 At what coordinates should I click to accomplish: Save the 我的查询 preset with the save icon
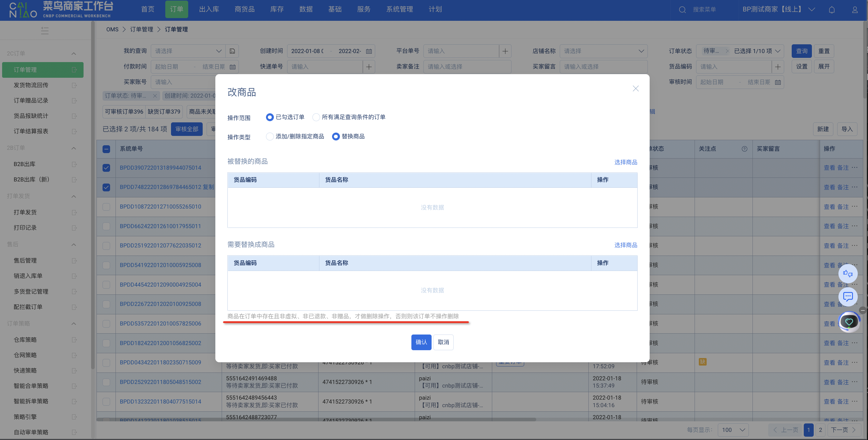[232, 51]
